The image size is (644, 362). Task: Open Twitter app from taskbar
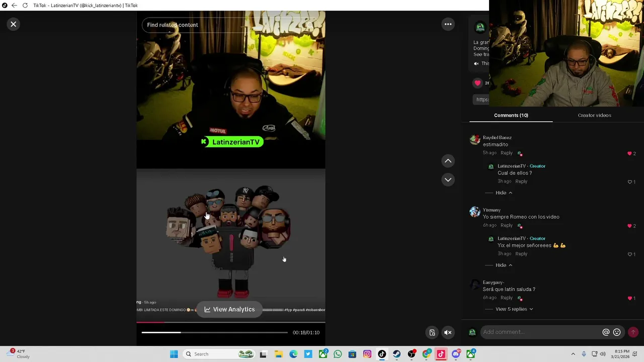pyautogui.click(x=308, y=354)
